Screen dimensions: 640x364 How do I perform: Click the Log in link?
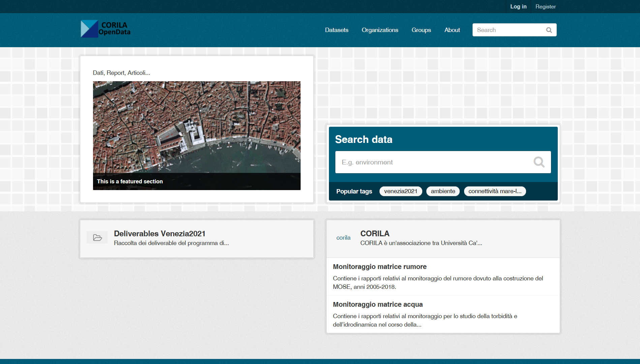point(518,6)
